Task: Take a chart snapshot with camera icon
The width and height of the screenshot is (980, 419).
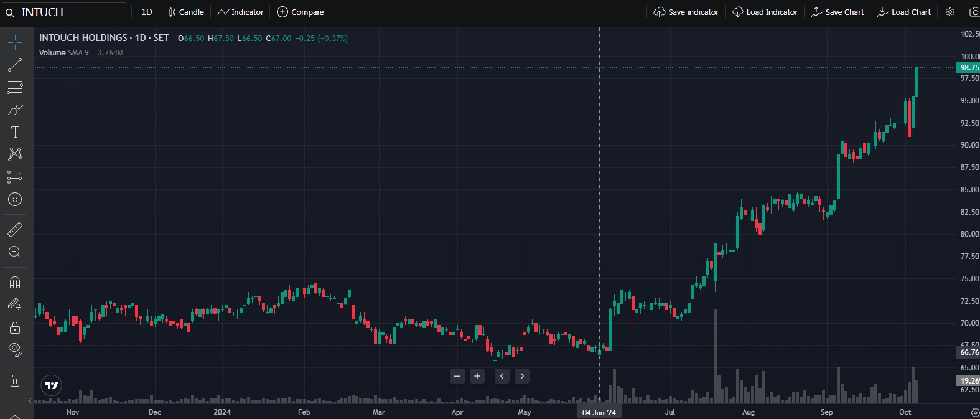Action: pos(974,12)
